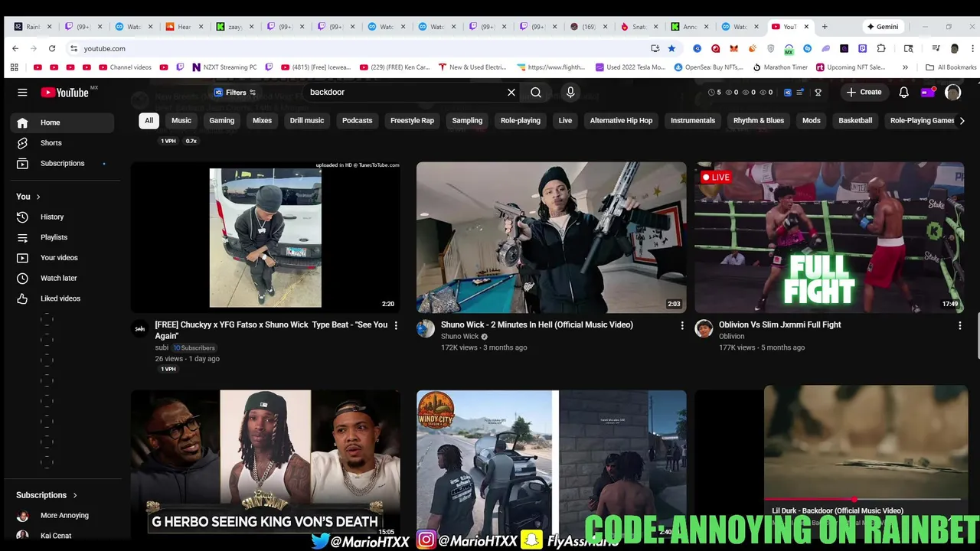Open the YouTube hamburger guide menu
The width and height of the screenshot is (980, 551).
click(x=22, y=93)
